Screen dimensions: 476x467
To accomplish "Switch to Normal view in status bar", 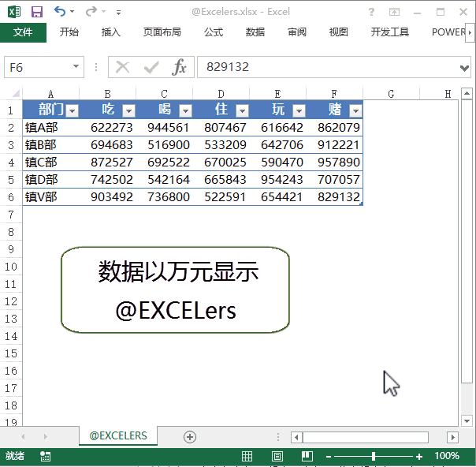I will point(247,456).
